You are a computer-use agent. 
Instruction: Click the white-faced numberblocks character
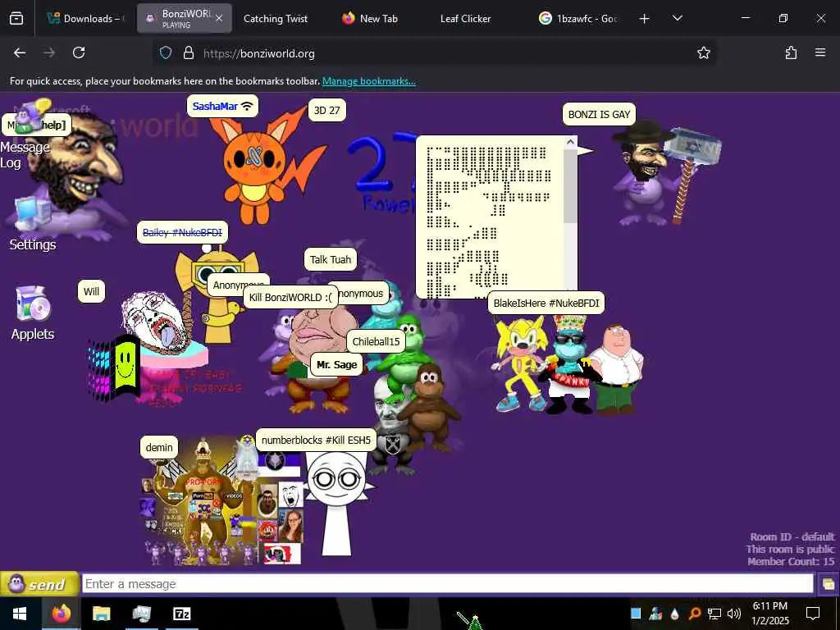coord(336,504)
